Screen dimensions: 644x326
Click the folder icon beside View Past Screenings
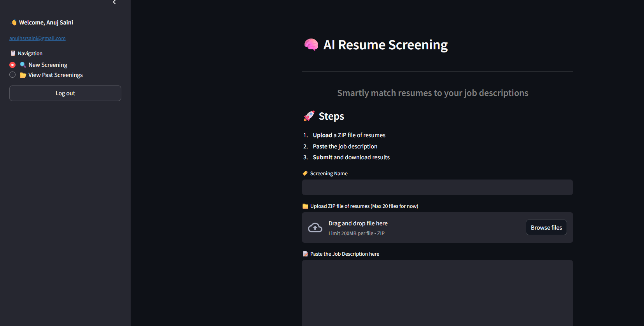[x=23, y=75]
